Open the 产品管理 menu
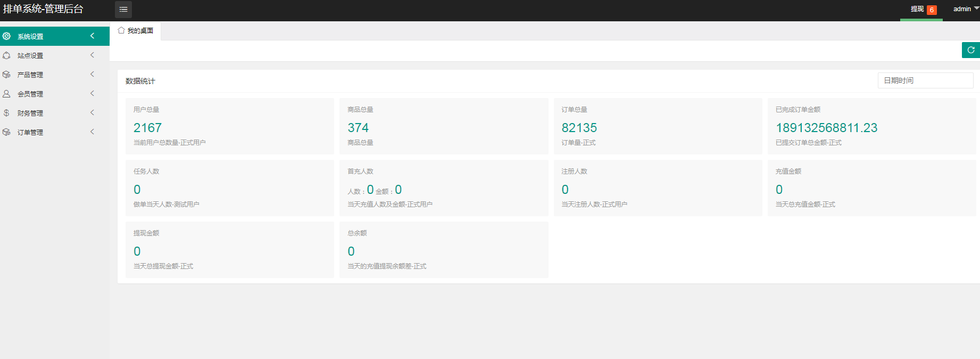Viewport: 980px width, 359px height. click(55, 75)
